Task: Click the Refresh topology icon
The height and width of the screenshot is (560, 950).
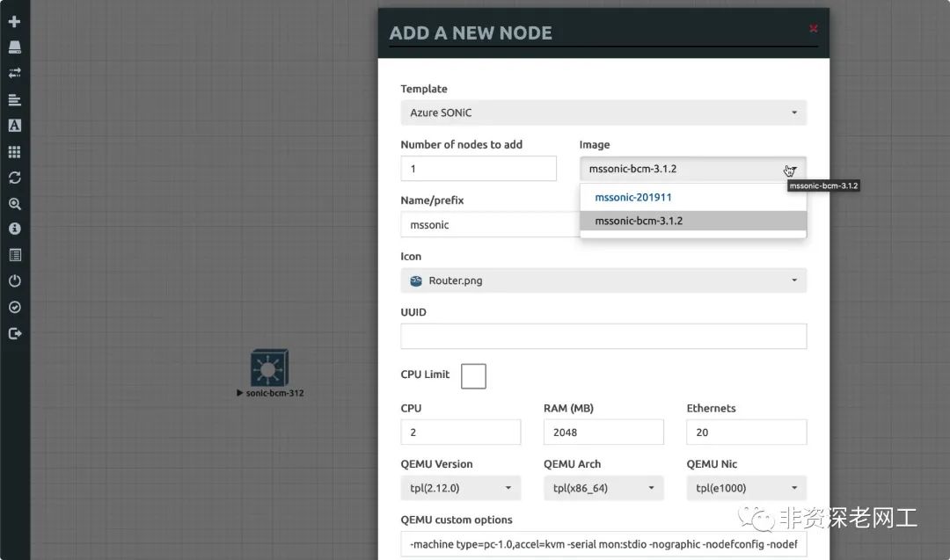Action: pyautogui.click(x=15, y=178)
